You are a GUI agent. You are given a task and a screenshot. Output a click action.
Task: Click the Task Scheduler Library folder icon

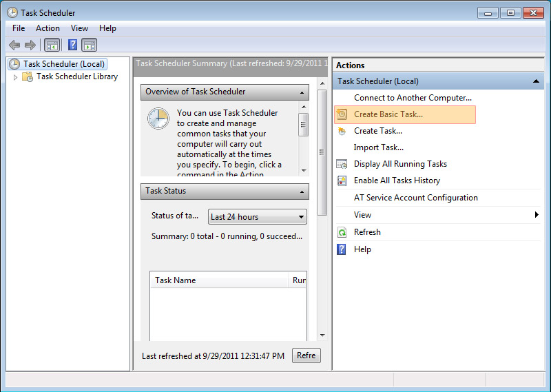point(28,76)
